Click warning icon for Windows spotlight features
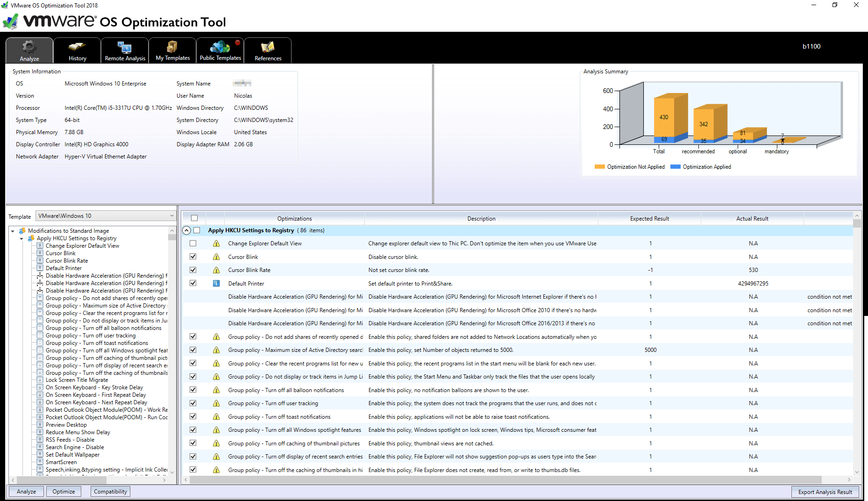The height and width of the screenshot is (501, 868). (x=216, y=430)
